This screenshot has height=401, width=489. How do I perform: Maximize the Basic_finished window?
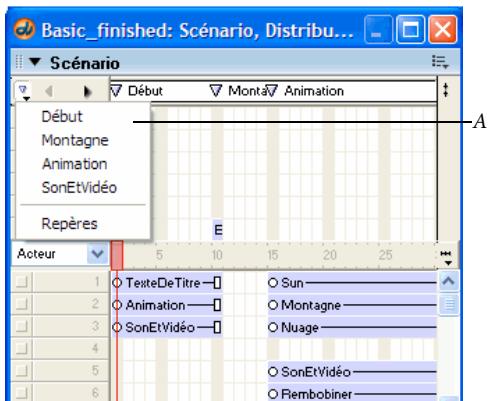point(410,29)
